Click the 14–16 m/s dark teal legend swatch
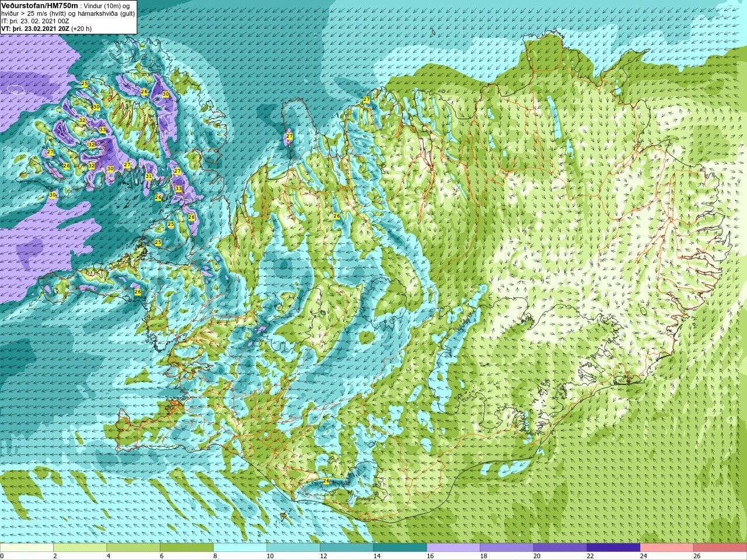The image size is (747, 560). tap(400, 548)
